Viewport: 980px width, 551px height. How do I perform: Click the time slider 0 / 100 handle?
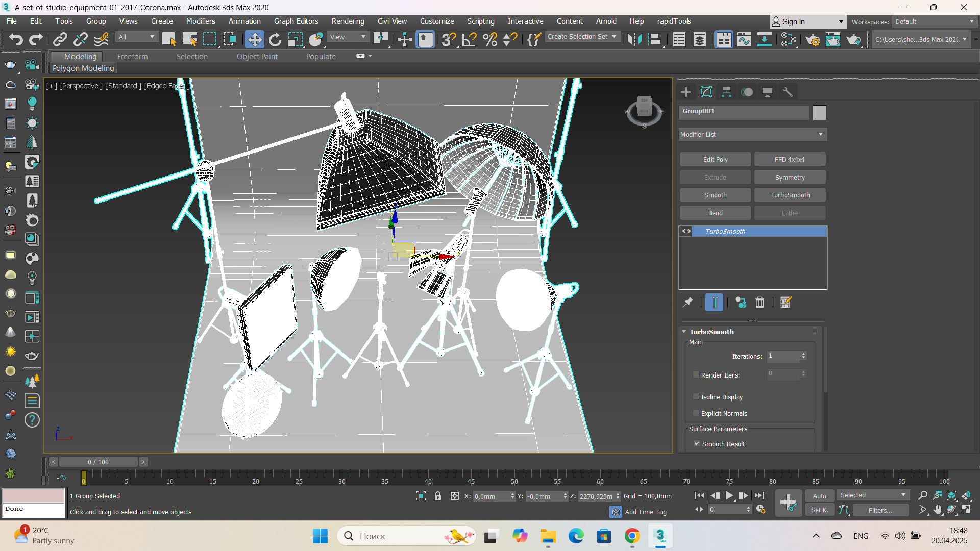(98, 462)
